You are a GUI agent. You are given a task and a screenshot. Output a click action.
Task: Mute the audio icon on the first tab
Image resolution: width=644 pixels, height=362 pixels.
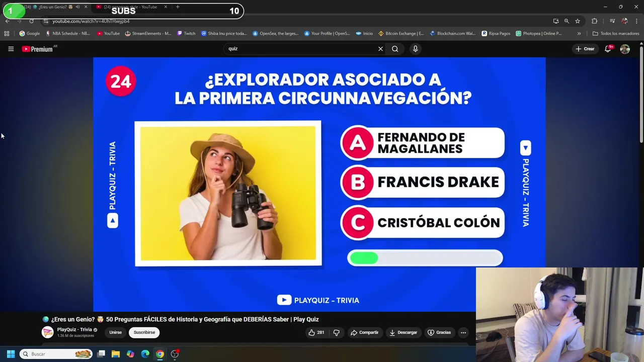pos(77,7)
